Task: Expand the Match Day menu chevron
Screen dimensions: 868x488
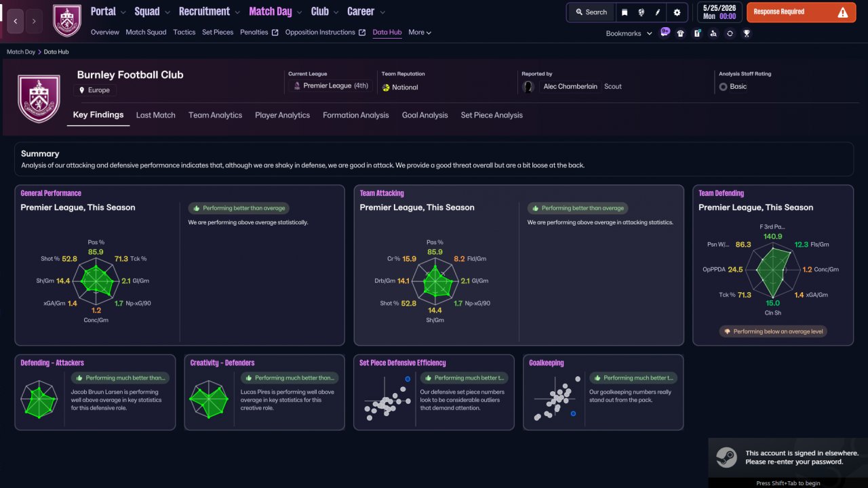Action: (x=298, y=12)
